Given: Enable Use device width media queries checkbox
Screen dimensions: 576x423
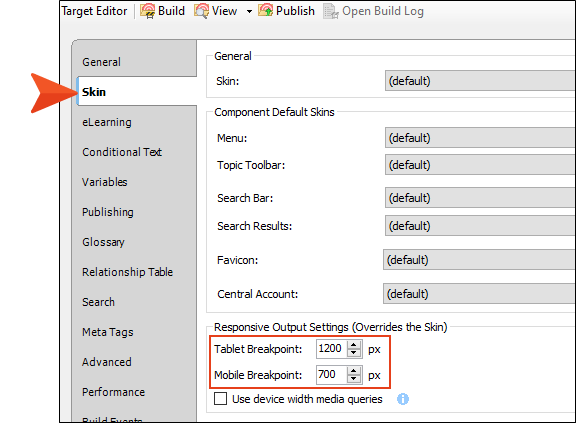Looking at the screenshot, I should [x=220, y=399].
